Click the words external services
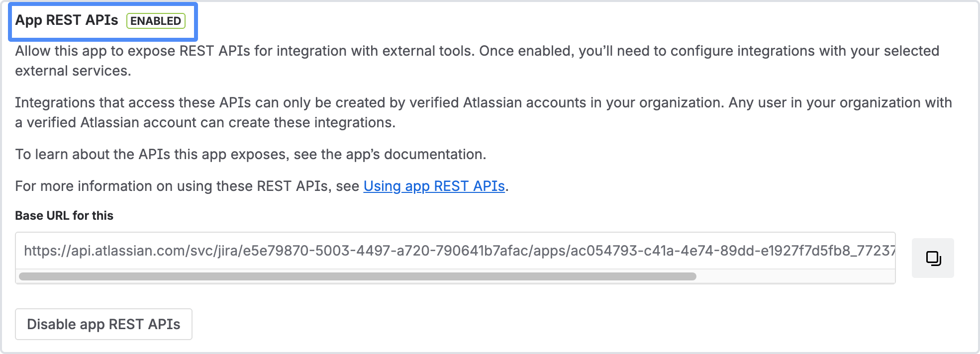The width and height of the screenshot is (980, 354). point(73,71)
